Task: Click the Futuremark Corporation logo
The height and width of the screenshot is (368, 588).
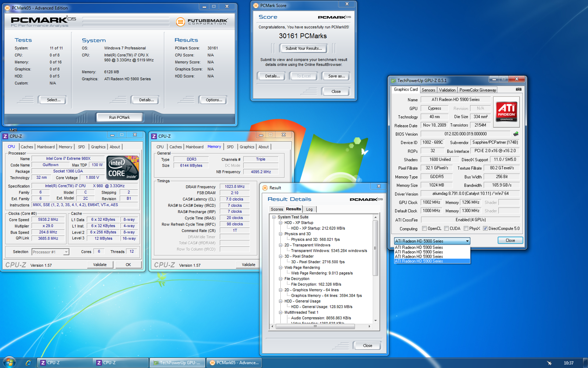Action: click(x=202, y=22)
